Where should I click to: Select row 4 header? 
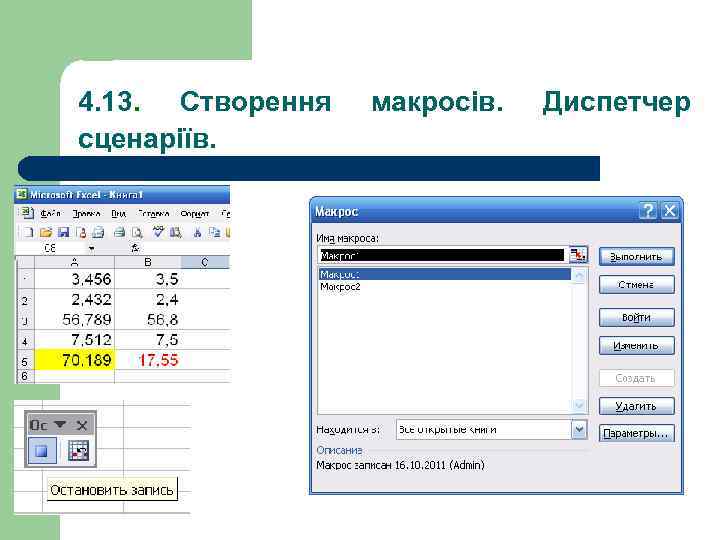point(25,340)
